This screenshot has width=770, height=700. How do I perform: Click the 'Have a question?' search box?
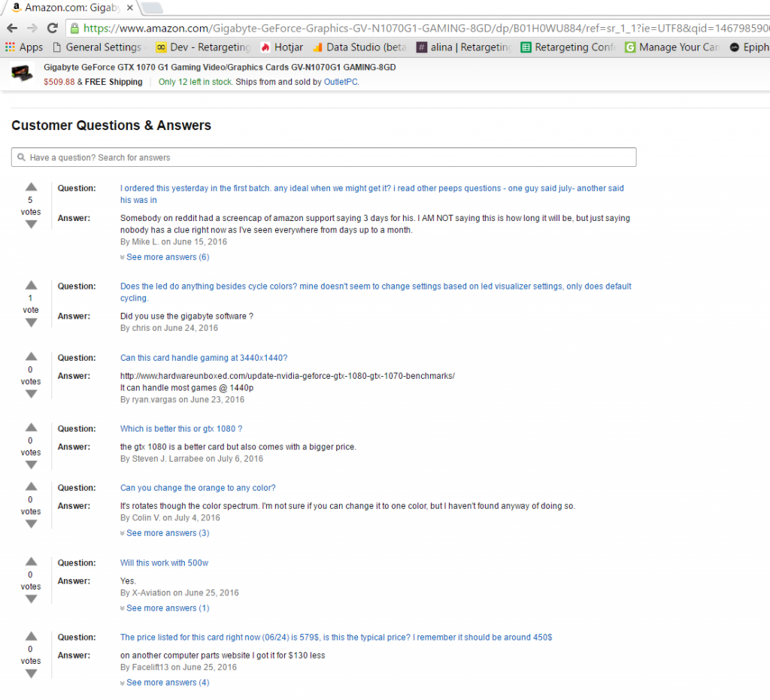point(323,157)
